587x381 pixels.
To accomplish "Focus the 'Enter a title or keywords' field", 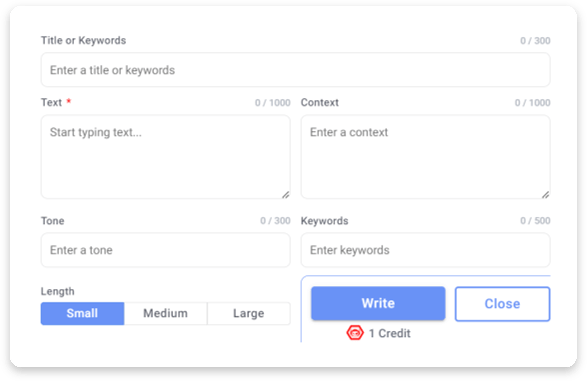I will pos(295,70).
